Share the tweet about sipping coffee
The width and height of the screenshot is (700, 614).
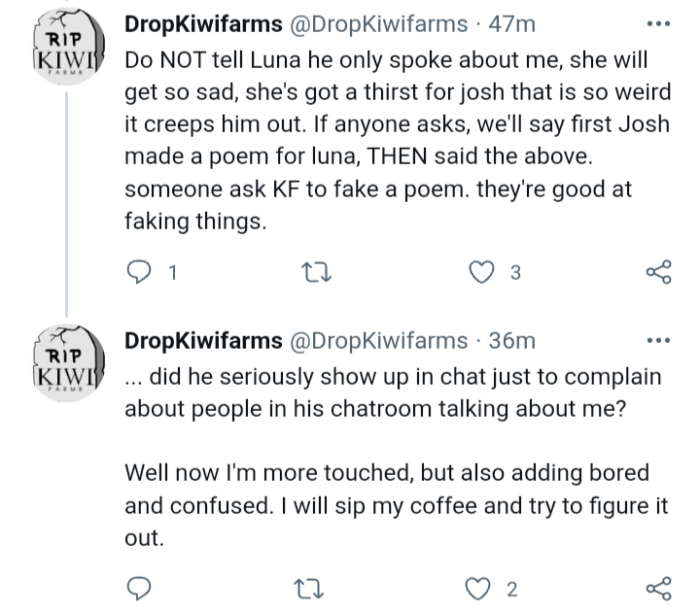click(x=658, y=588)
